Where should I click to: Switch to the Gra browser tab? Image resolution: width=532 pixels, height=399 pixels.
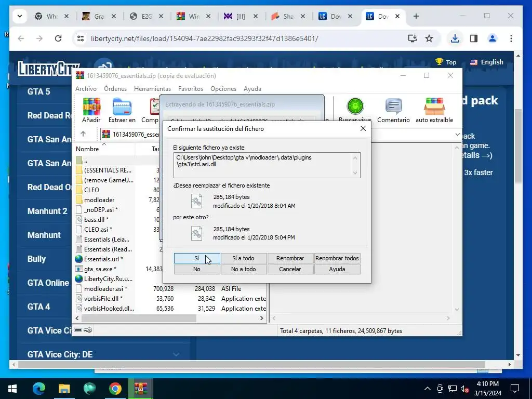tap(99, 16)
